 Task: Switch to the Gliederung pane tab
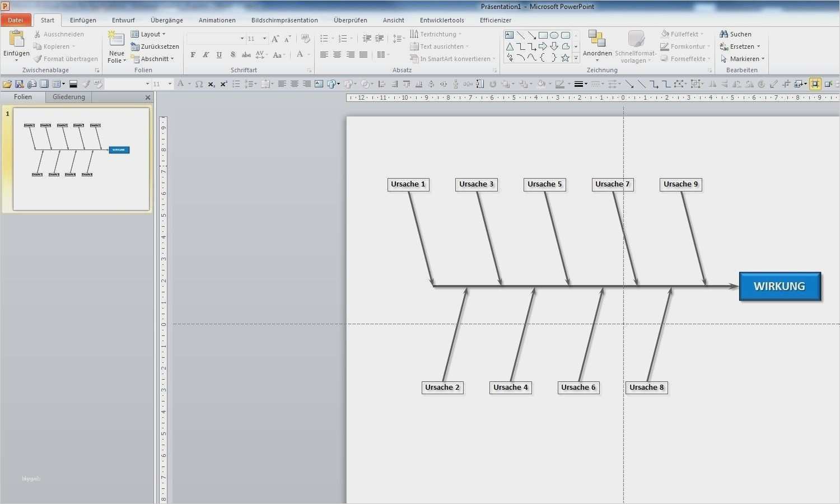coord(69,97)
